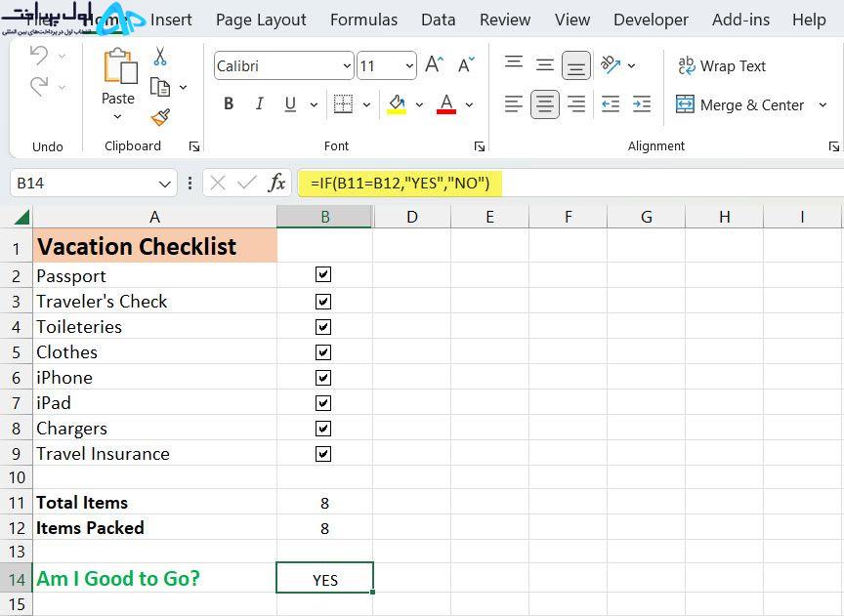The image size is (844, 616).
Task: Apply the yellow Fill Color
Action: pyautogui.click(x=397, y=104)
